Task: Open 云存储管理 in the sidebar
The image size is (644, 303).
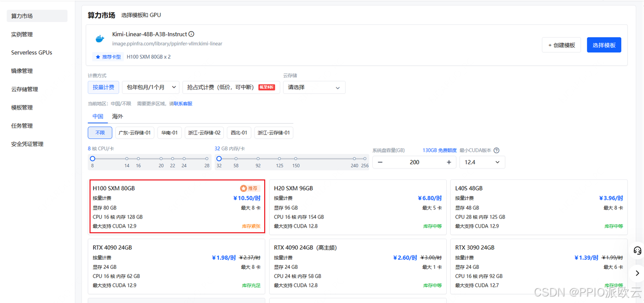Action: click(37, 89)
